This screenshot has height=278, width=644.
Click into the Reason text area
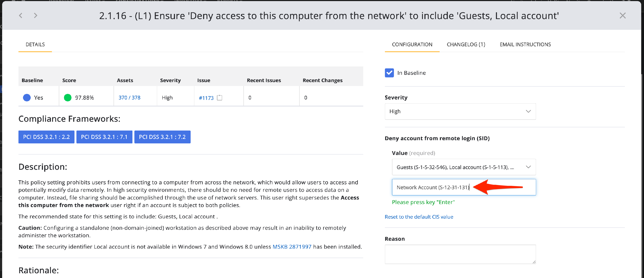tap(460, 254)
